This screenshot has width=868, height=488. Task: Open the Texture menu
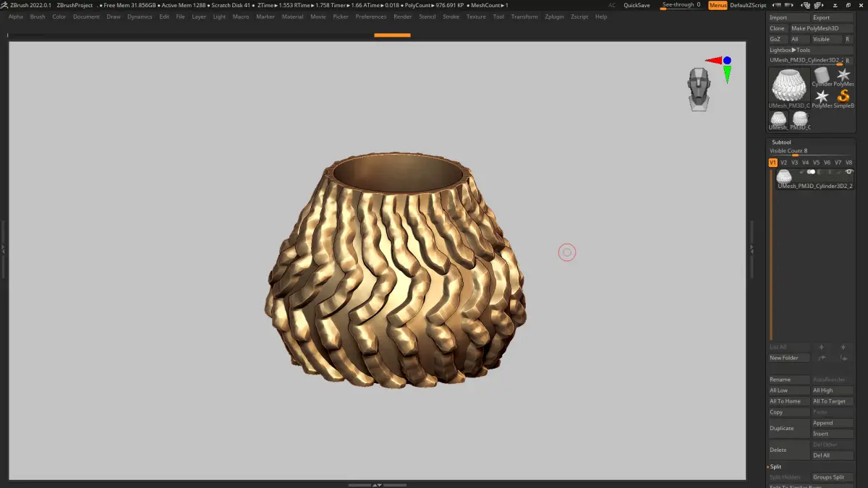coord(476,17)
